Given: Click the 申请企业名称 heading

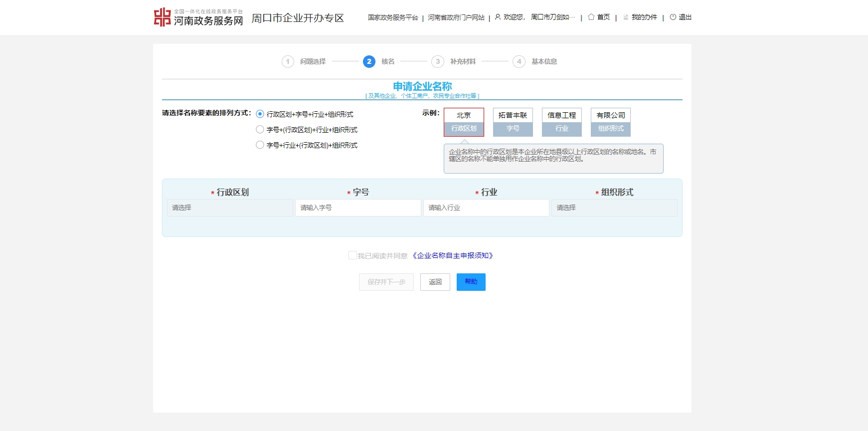Looking at the screenshot, I should click(422, 86).
